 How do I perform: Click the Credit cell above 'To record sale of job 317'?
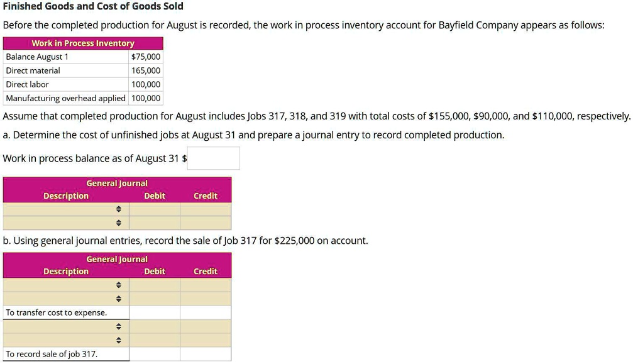click(x=205, y=339)
